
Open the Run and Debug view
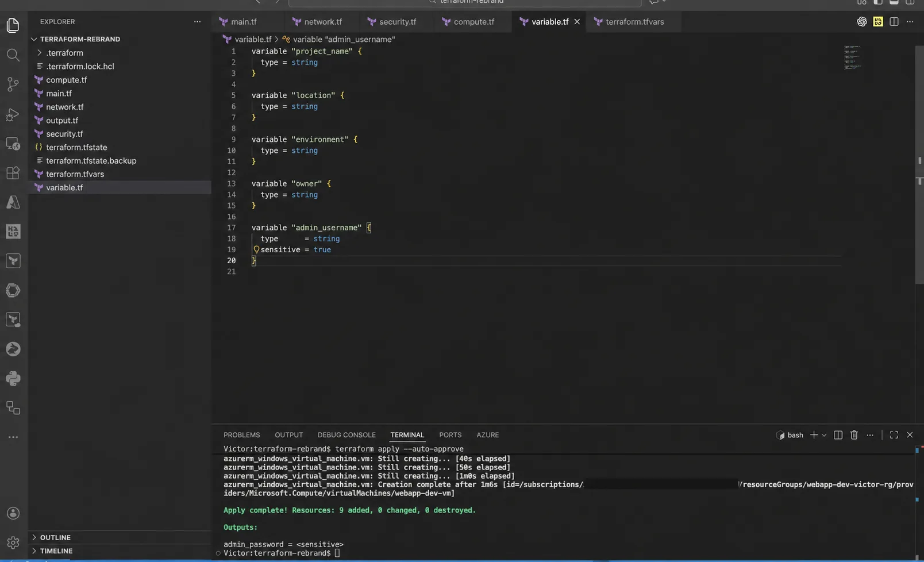(x=13, y=114)
